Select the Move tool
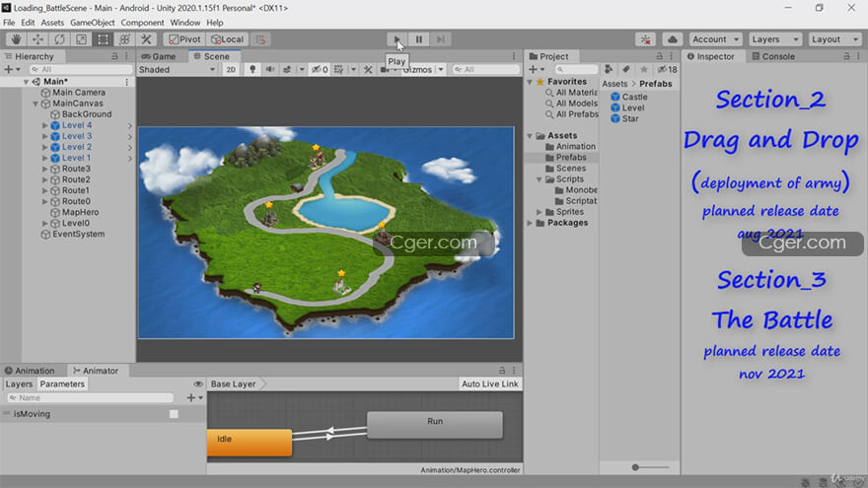The width and height of the screenshot is (868, 488). 37,39
